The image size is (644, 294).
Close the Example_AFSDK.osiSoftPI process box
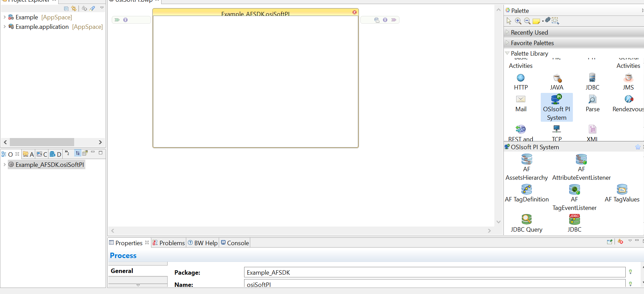[355, 12]
